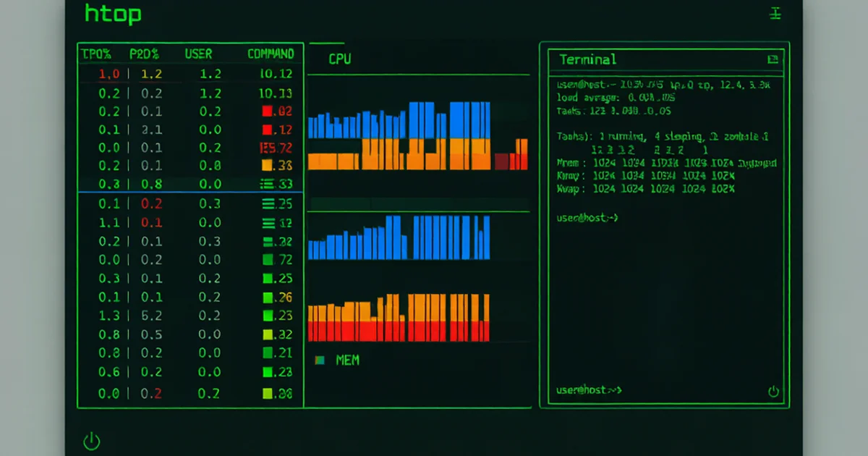Click the lines icon beside the .12 command

(x=268, y=223)
